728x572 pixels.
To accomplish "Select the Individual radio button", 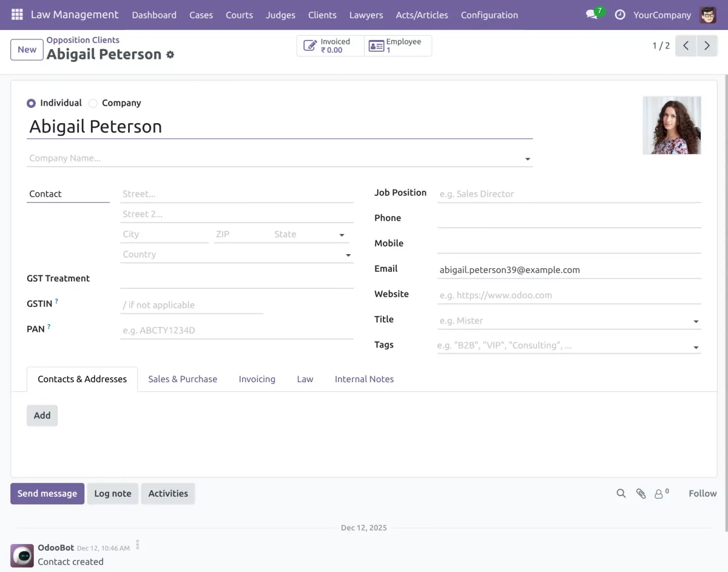I will [31, 103].
